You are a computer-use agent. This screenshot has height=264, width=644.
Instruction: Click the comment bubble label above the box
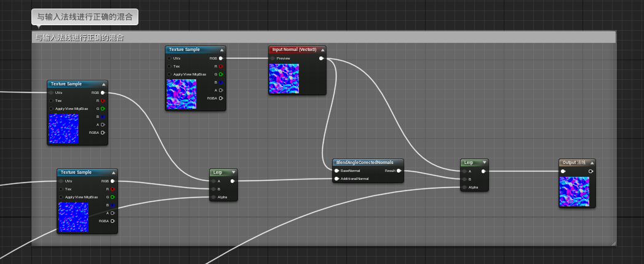85,17
